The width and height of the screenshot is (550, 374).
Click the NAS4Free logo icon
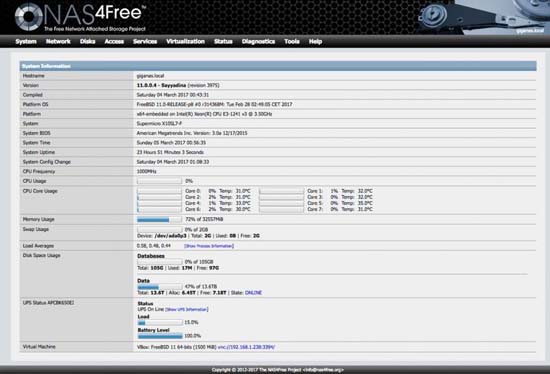pyautogui.click(x=29, y=16)
